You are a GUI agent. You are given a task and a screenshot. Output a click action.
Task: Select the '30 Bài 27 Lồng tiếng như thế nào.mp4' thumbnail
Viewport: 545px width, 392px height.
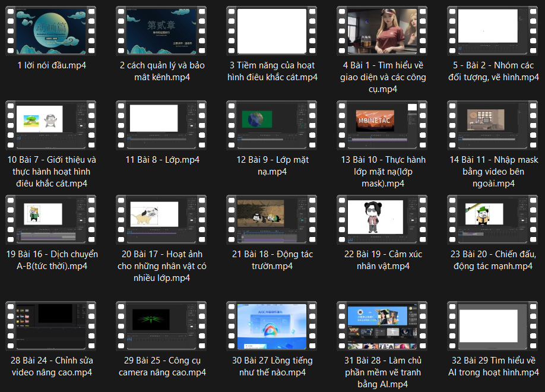click(x=272, y=325)
